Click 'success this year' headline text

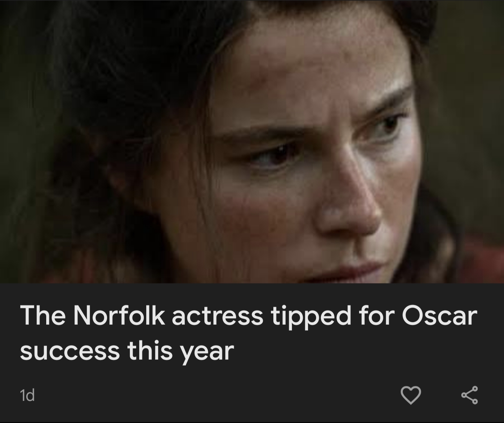(127, 351)
